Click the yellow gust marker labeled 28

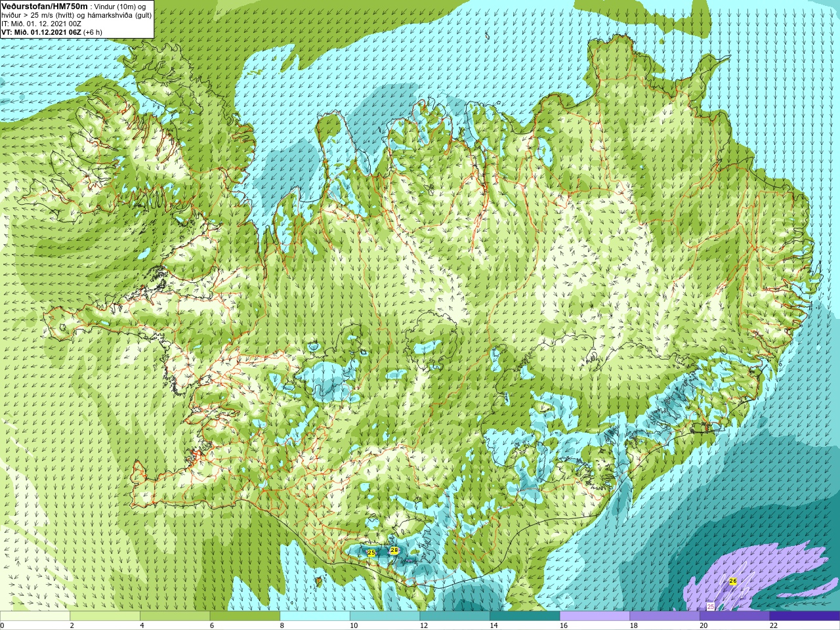click(394, 551)
